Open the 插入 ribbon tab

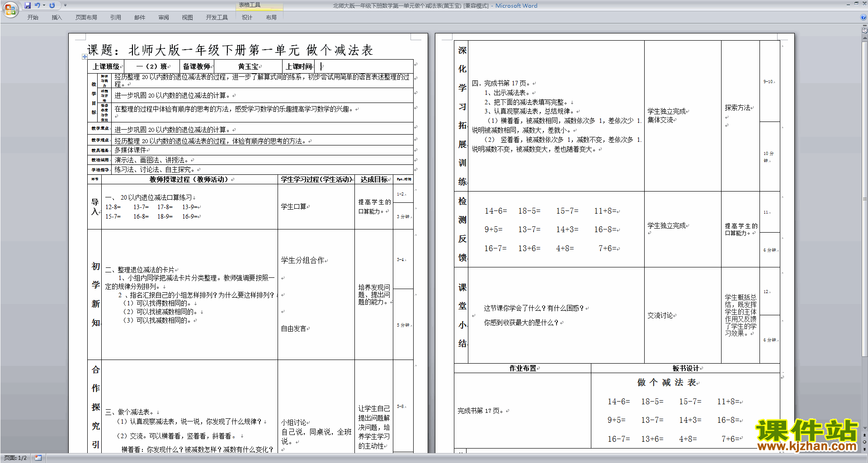pos(57,17)
